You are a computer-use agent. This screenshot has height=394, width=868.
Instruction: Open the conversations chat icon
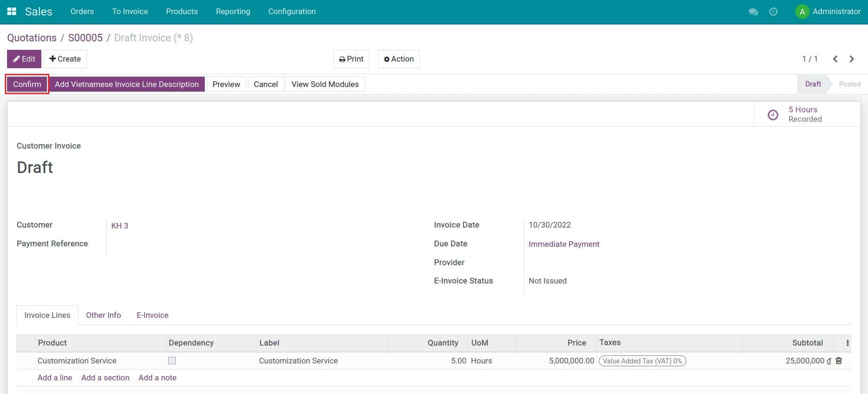pyautogui.click(x=753, y=12)
